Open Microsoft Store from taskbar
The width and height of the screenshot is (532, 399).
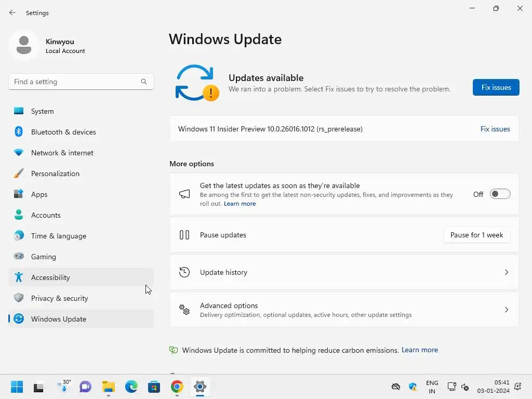(x=154, y=387)
